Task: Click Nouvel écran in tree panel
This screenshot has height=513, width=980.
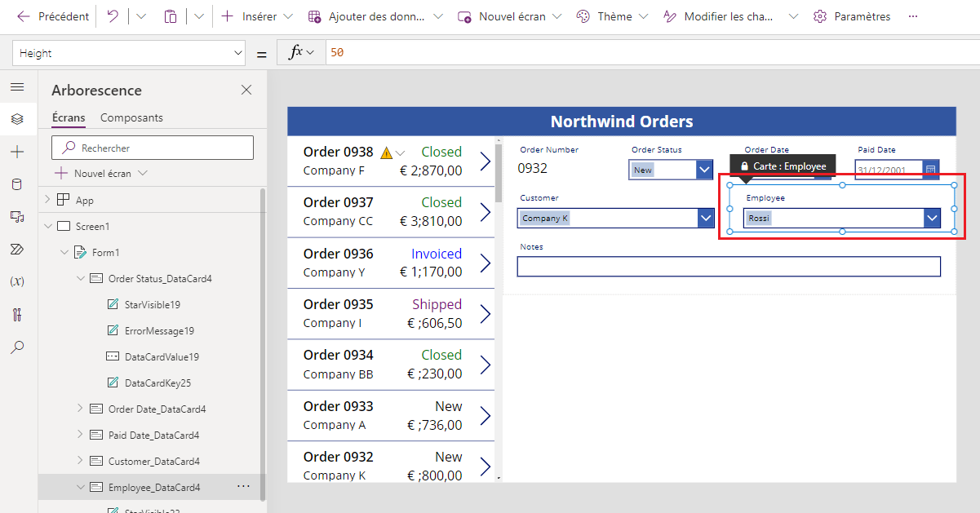Action: pyautogui.click(x=101, y=173)
